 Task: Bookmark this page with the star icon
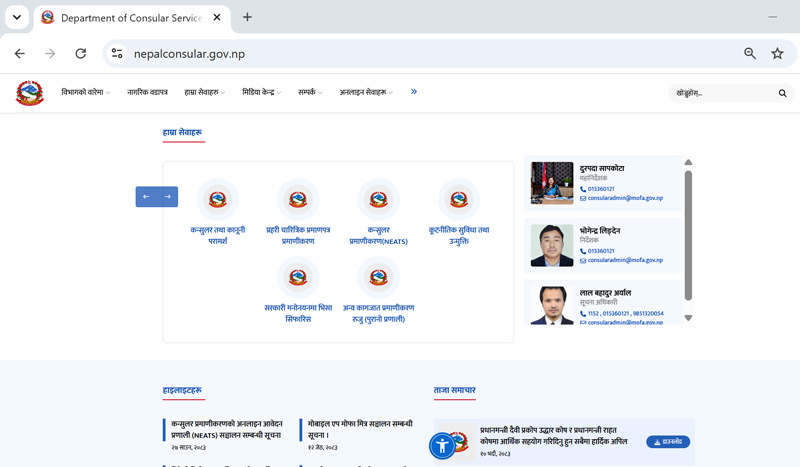[x=777, y=53]
